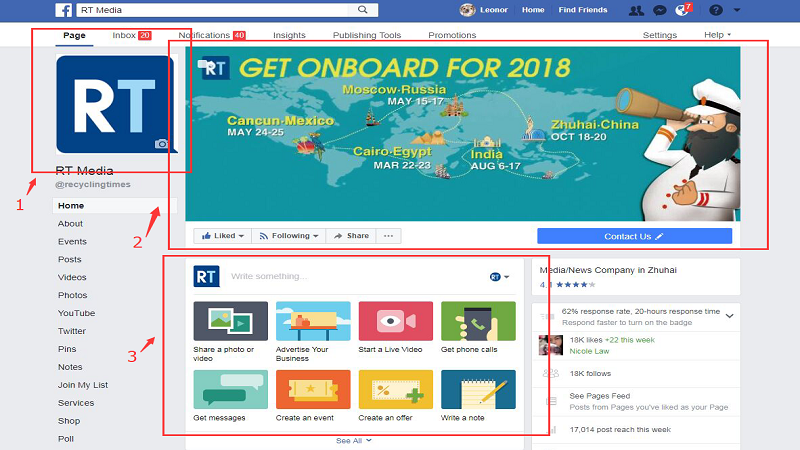
Task: Expand the See All options
Action: coord(353,440)
